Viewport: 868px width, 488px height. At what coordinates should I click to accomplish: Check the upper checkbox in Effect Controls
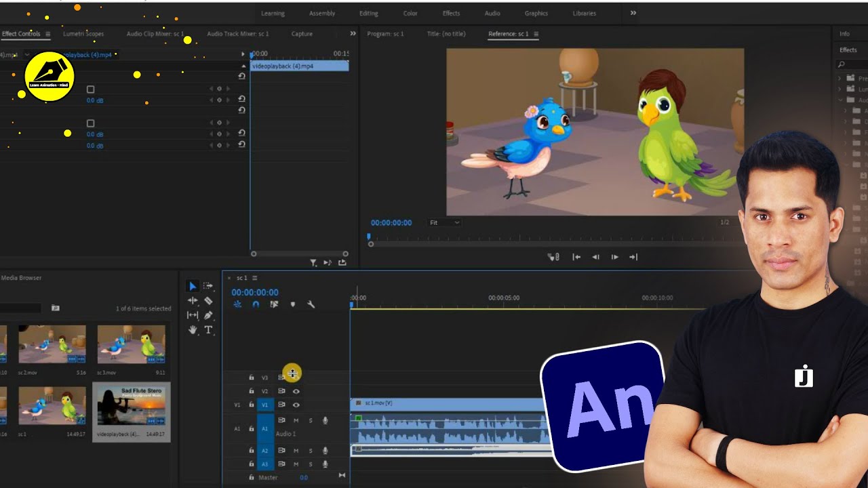pos(90,89)
